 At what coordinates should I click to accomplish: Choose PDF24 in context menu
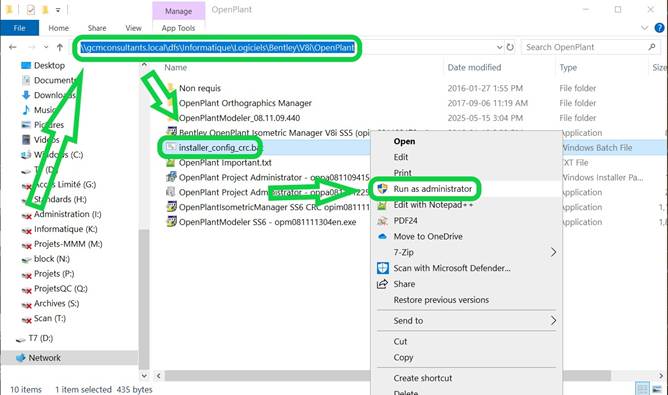[405, 221]
